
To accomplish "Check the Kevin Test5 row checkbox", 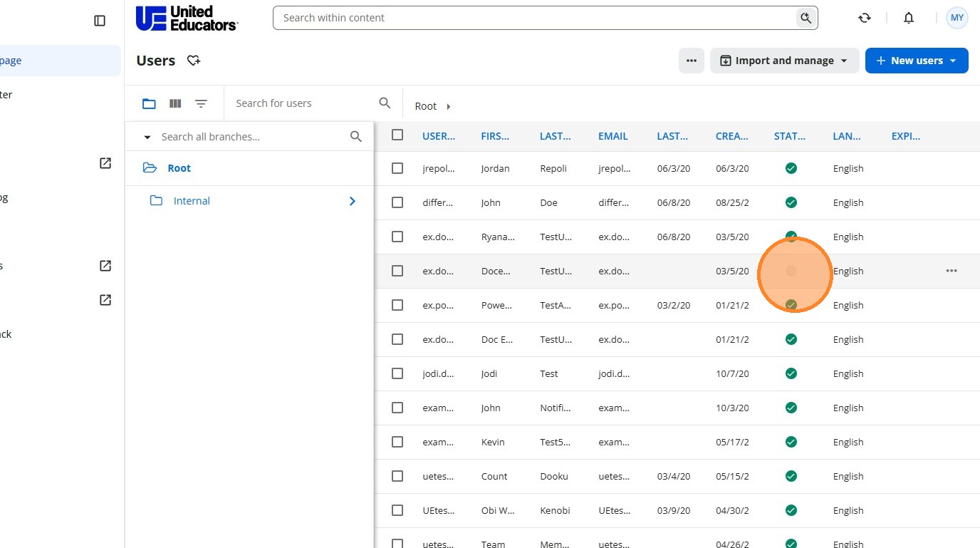I will (397, 442).
